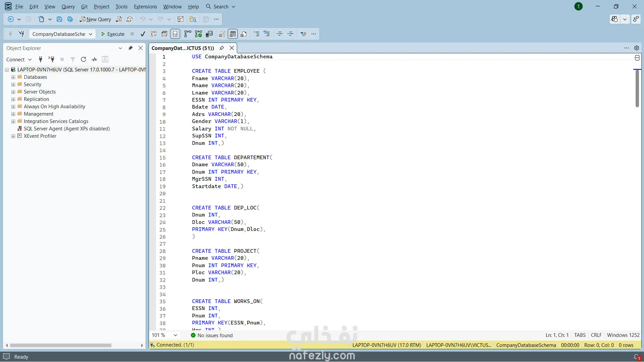The height and width of the screenshot is (362, 644).
Task: Click the editor's vertical scrollbar thumb
Action: [x=637, y=89]
